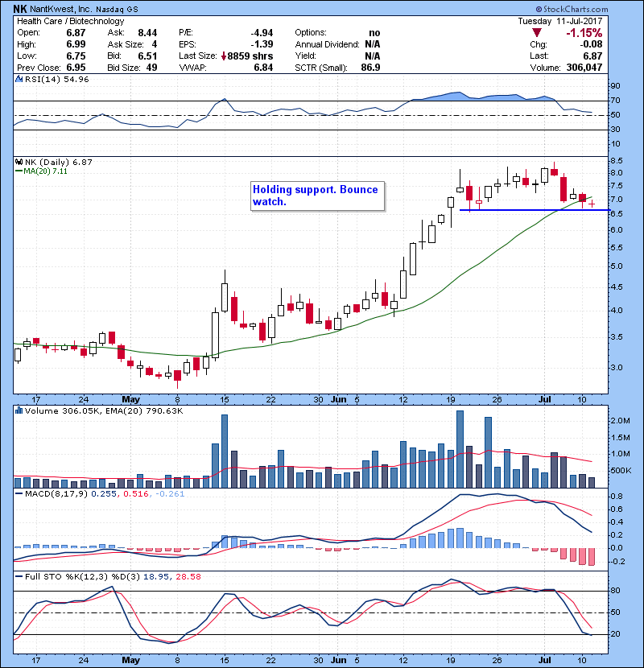This screenshot has height=668, width=644.
Task: Click the red down arrow before 8859 shrs
Action: click(224, 56)
